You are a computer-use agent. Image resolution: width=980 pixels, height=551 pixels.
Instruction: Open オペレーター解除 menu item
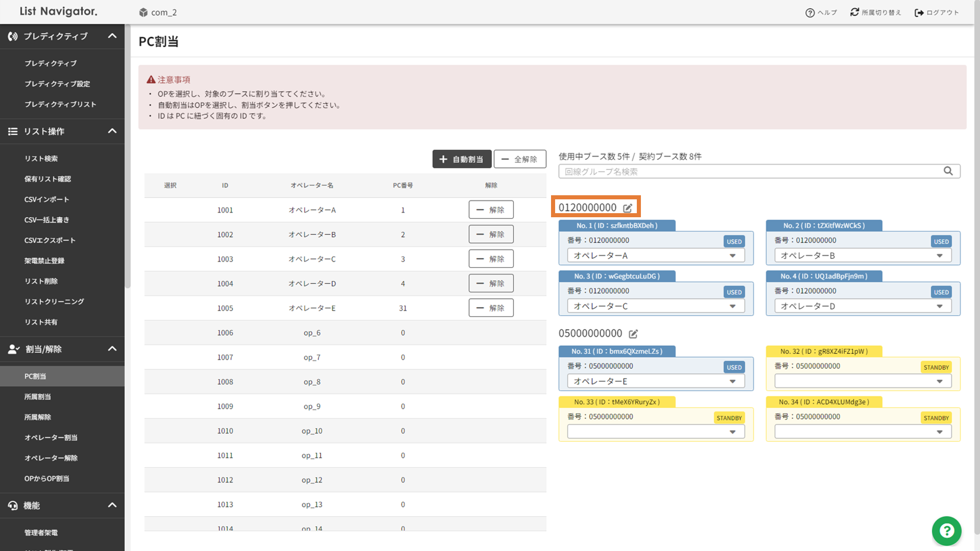51,458
